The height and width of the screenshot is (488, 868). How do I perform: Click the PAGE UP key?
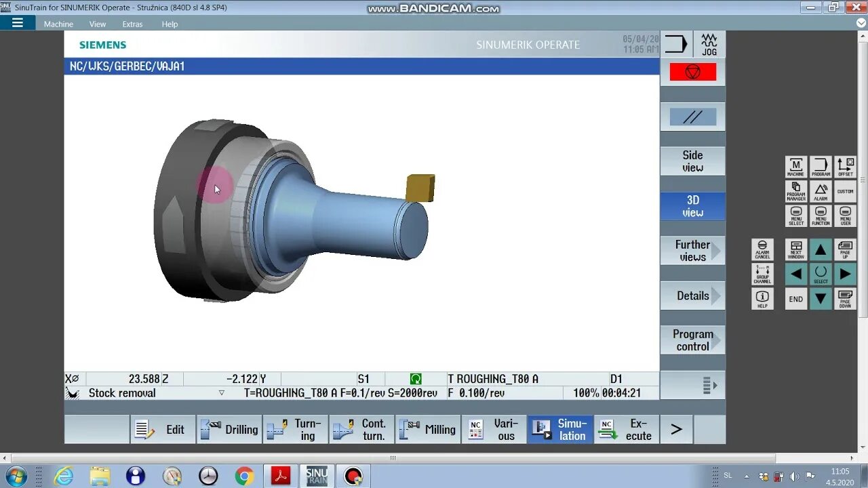[845, 249]
